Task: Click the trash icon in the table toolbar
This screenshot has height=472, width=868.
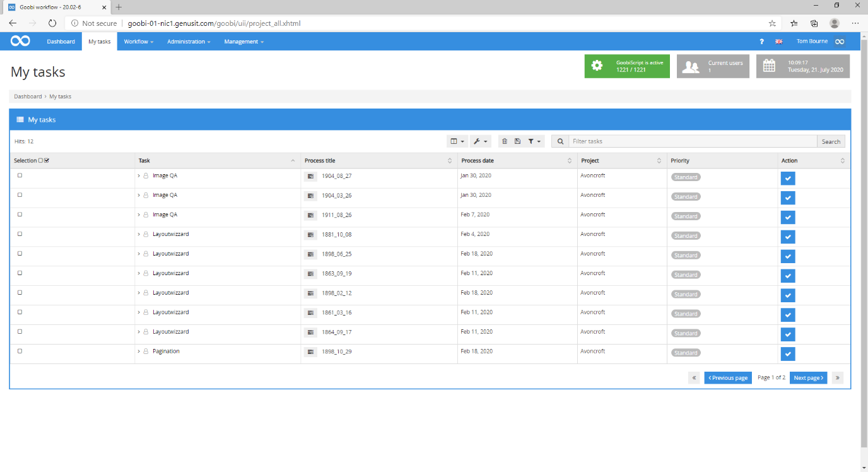Action: 505,141
